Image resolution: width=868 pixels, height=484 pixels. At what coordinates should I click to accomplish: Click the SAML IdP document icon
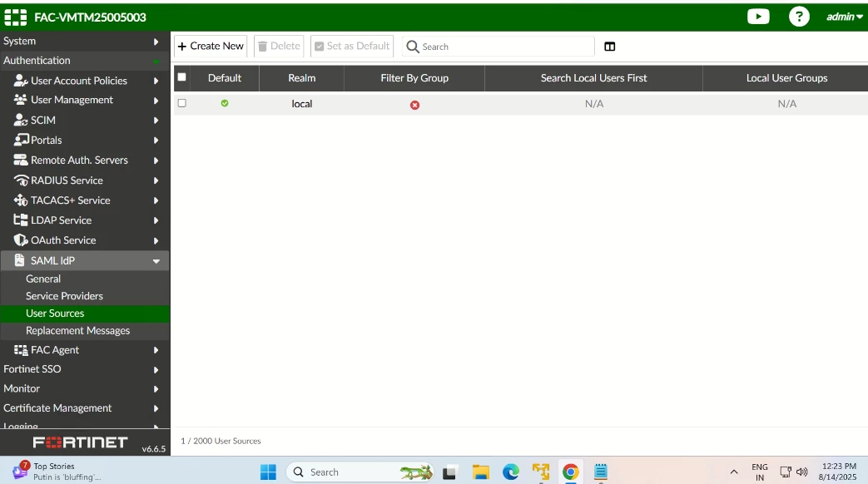(19, 260)
